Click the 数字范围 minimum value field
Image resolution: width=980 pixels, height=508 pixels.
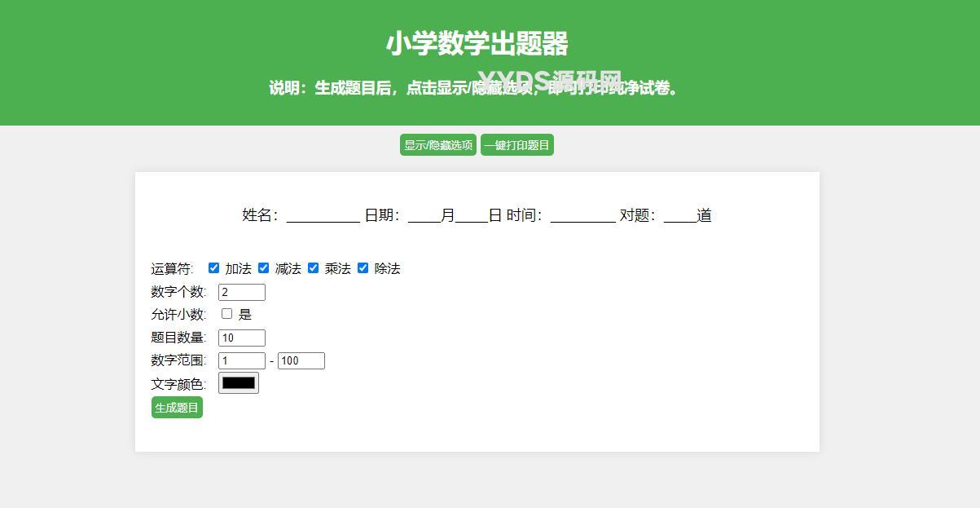242,360
